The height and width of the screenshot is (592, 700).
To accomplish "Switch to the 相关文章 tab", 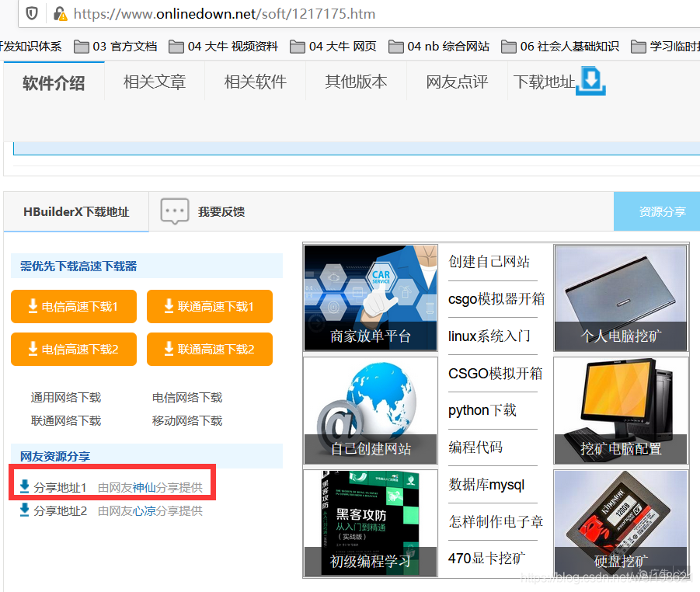I will [x=155, y=82].
